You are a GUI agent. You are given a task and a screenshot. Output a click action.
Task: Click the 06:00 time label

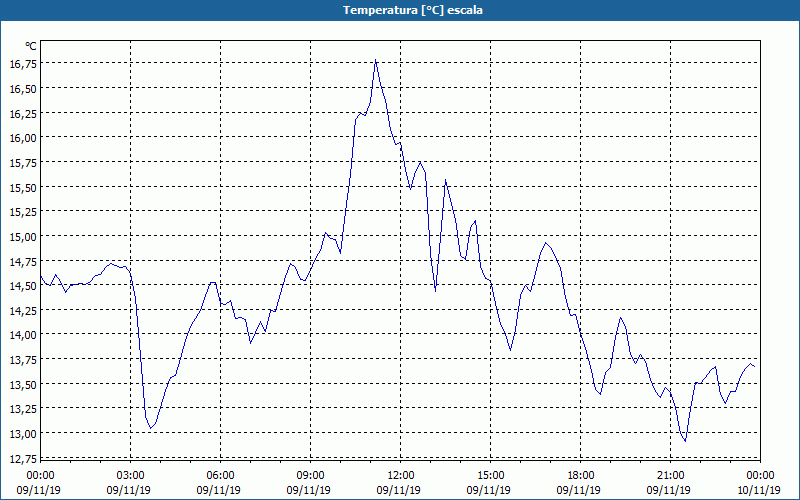(220, 476)
